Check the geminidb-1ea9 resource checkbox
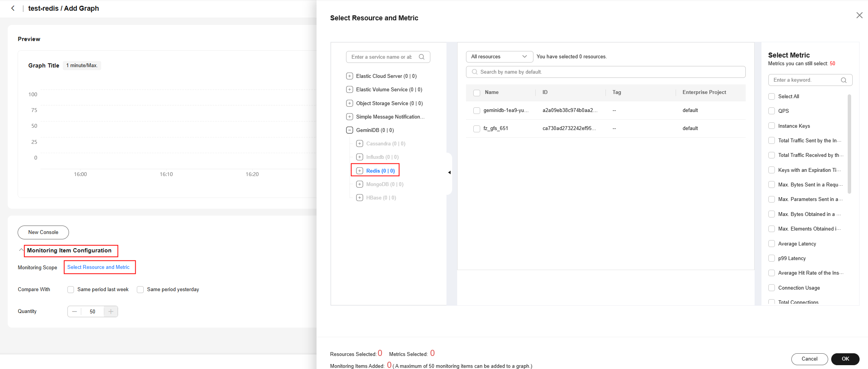This screenshot has height=369, width=868. pyautogui.click(x=476, y=110)
